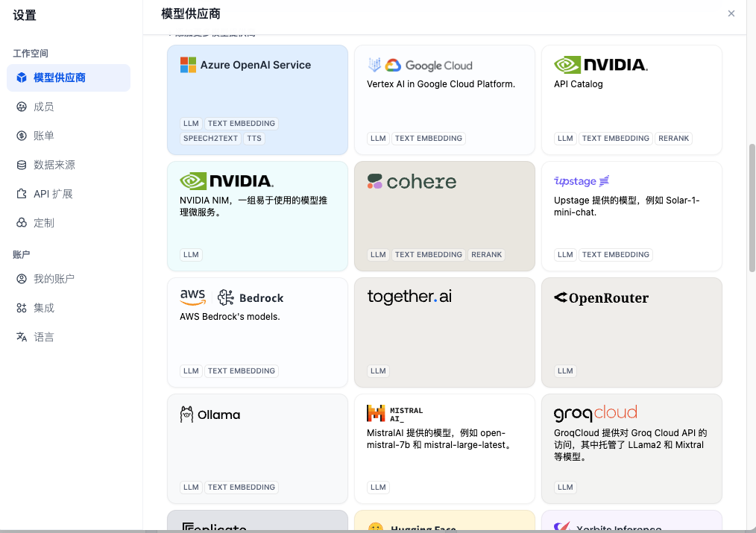Click the translate icon beside 语言
The height and width of the screenshot is (533, 756).
[21, 337]
